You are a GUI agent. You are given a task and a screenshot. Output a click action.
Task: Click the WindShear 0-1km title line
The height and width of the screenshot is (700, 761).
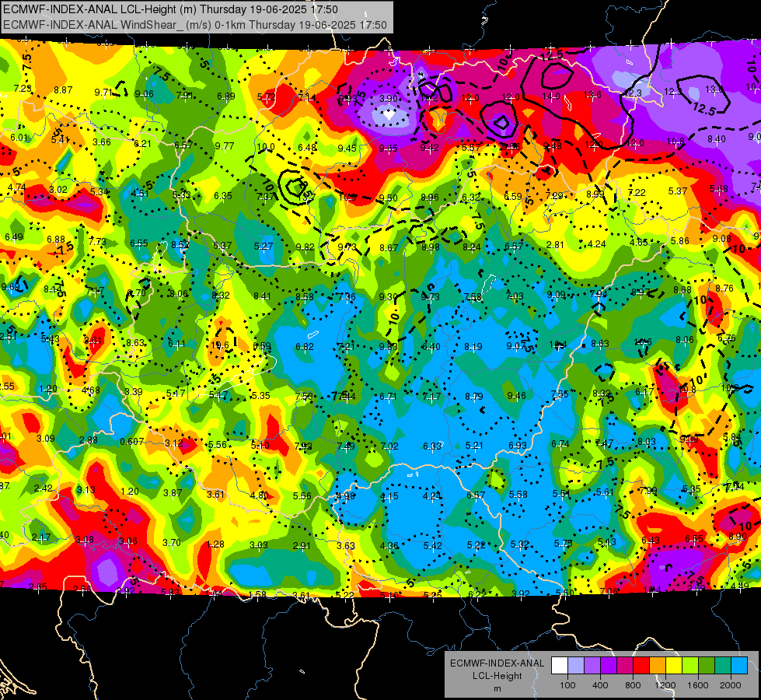[195, 25]
